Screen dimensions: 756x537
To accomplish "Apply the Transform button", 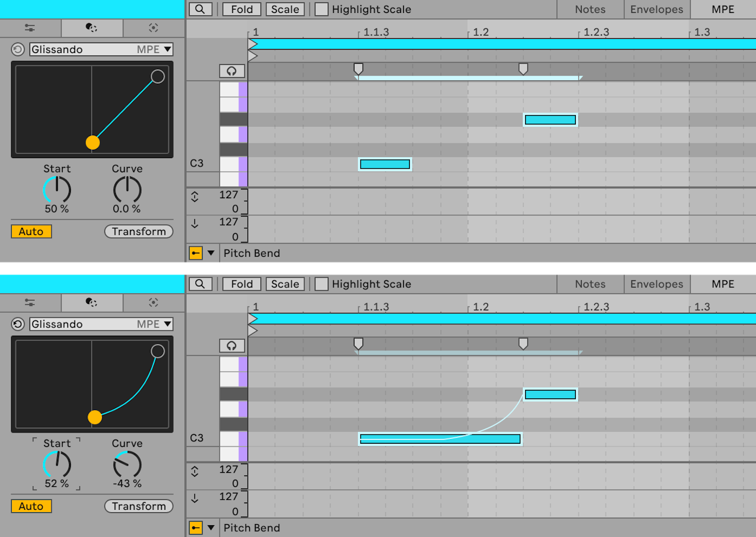I will [x=138, y=231].
